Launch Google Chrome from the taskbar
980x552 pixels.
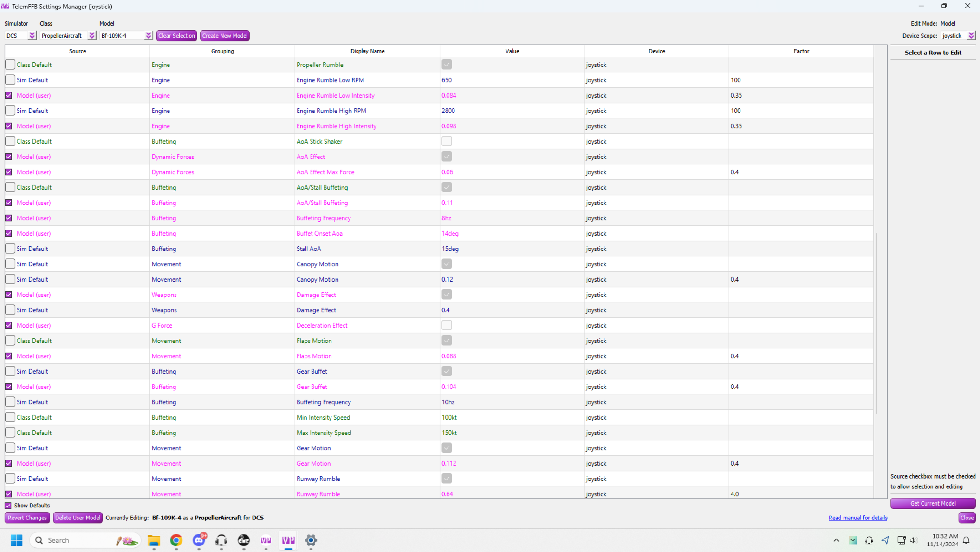click(x=176, y=540)
